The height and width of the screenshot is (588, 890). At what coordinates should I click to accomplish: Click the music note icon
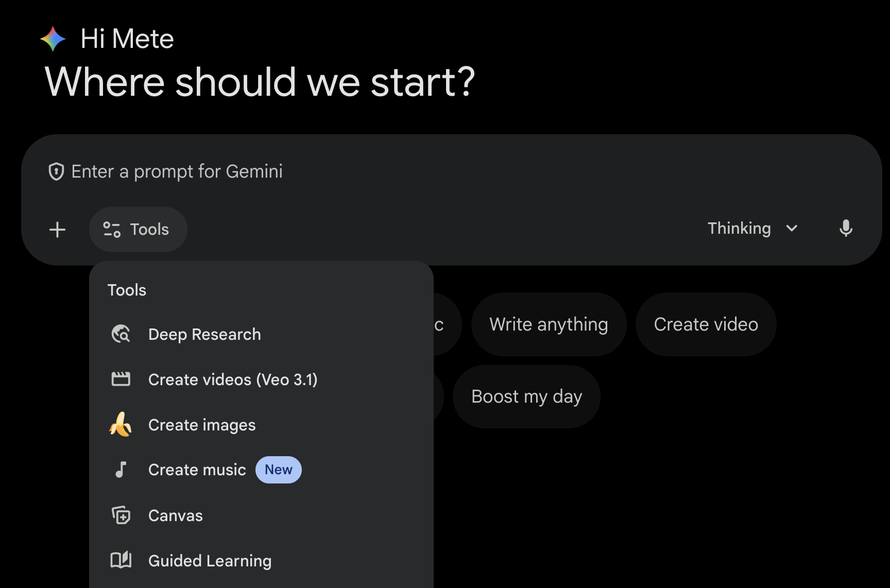point(121,470)
